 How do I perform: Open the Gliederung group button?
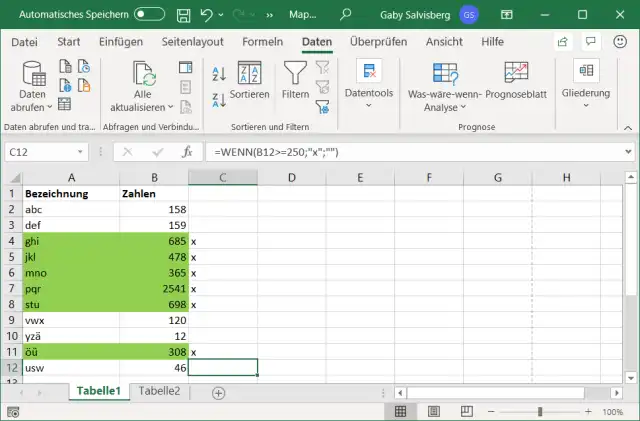pyautogui.click(x=585, y=81)
